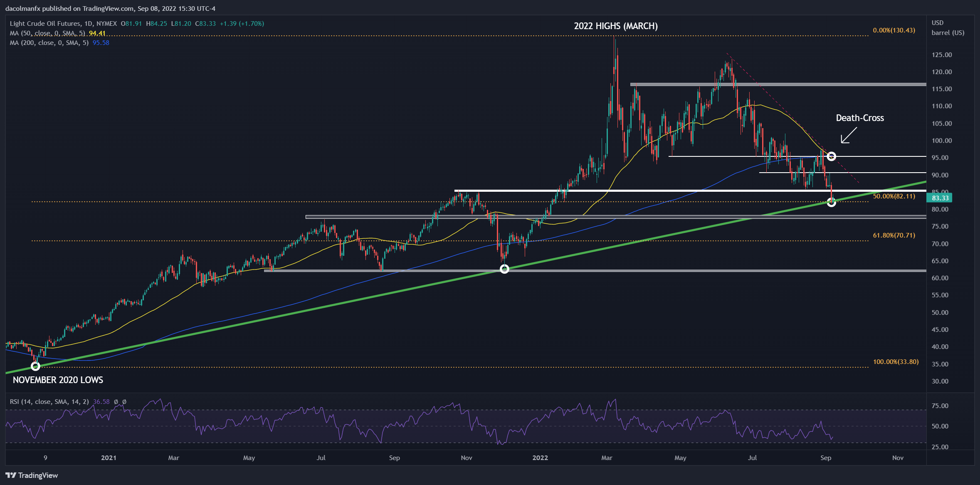Click the circle marker at November 2020 low
The height and width of the screenshot is (485, 980).
36,366
